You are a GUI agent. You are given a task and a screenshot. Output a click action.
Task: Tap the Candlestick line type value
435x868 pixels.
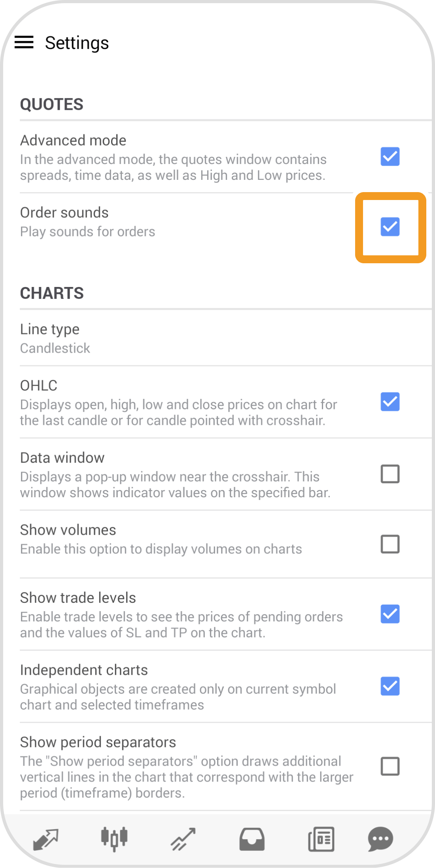point(55,348)
